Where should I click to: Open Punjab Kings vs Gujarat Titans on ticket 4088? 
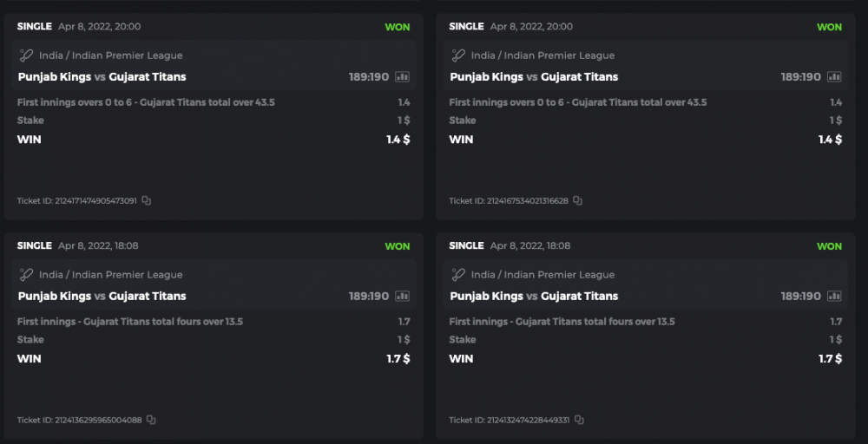point(102,297)
